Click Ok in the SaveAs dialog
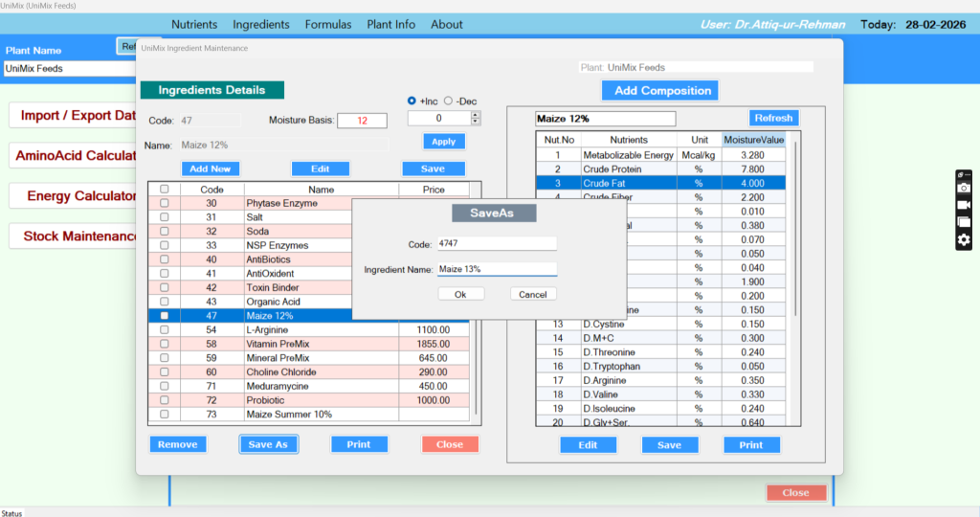Viewport: 980px width, 517px height. coord(460,294)
